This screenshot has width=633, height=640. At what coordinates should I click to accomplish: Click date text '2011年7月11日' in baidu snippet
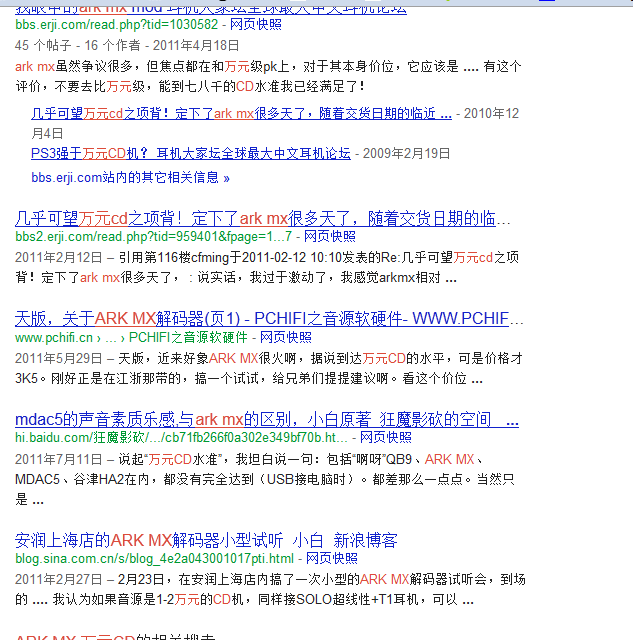58,460
